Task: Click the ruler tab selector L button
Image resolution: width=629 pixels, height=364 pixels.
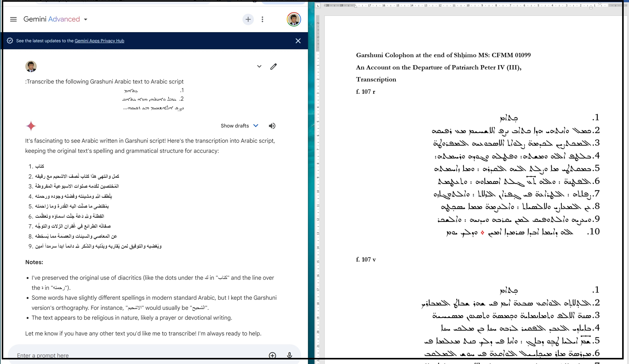Action: point(318,5)
